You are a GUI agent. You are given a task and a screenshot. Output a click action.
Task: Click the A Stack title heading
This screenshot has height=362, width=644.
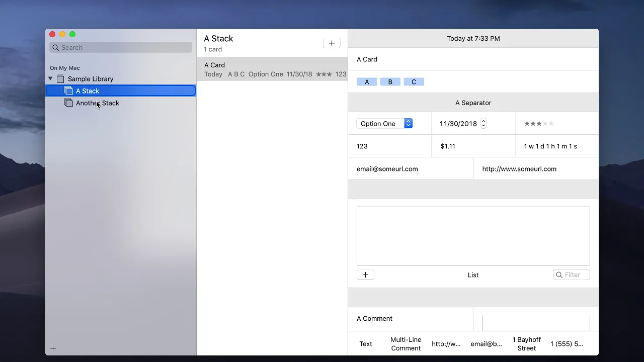(219, 39)
